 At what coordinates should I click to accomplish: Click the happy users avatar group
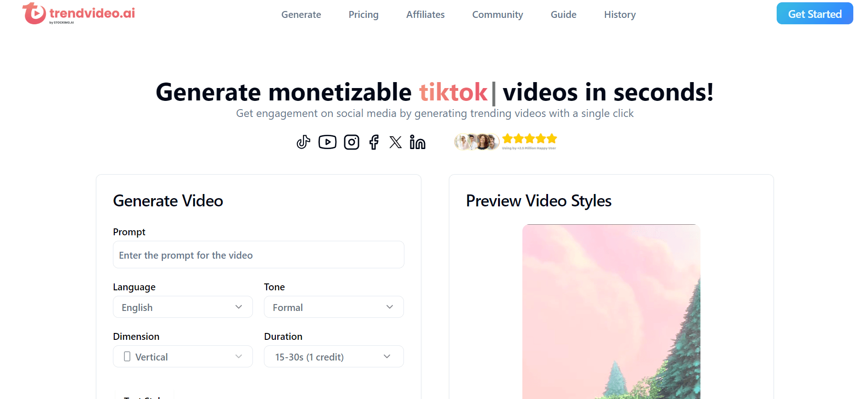tap(476, 142)
